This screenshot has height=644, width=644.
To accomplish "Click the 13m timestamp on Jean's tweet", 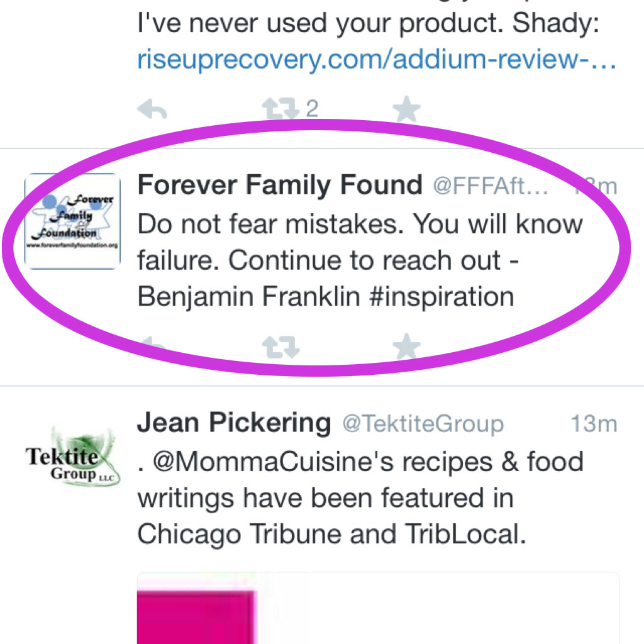I will point(594,423).
